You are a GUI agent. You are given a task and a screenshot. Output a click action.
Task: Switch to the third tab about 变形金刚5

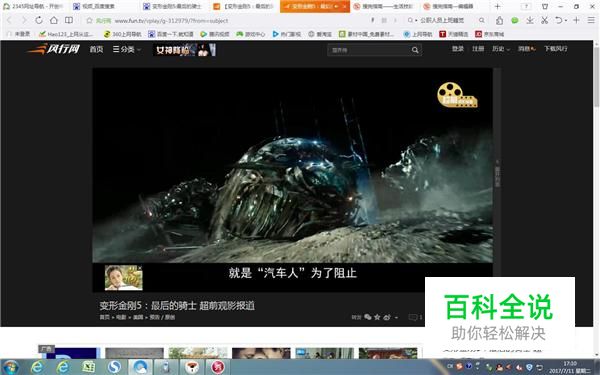click(x=173, y=7)
